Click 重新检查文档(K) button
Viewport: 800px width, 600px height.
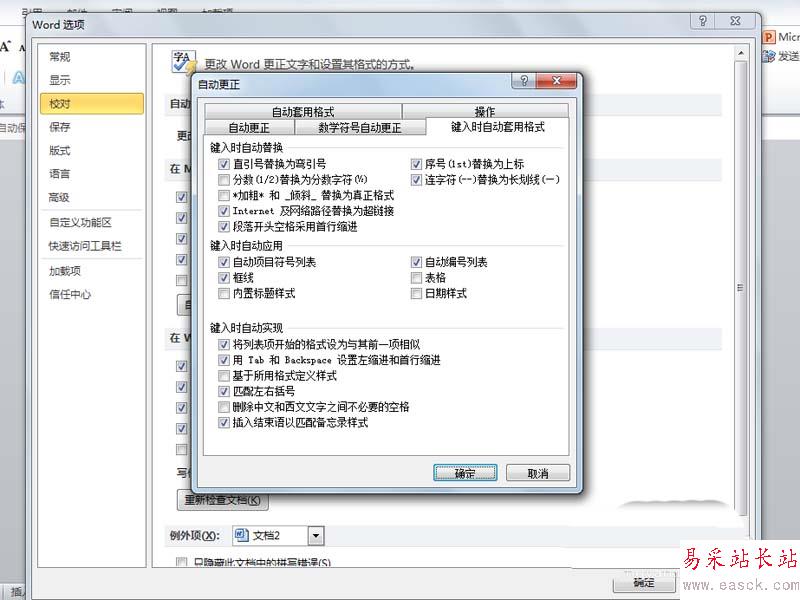click(x=222, y=500)
